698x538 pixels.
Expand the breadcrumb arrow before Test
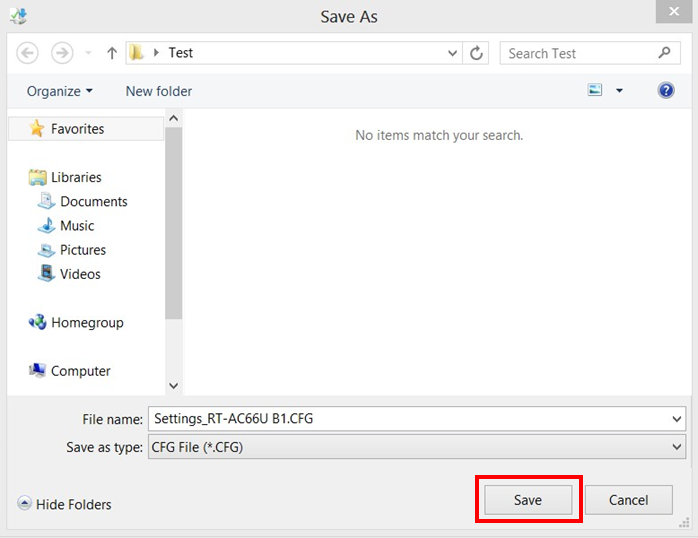click(x=156, y=53)
